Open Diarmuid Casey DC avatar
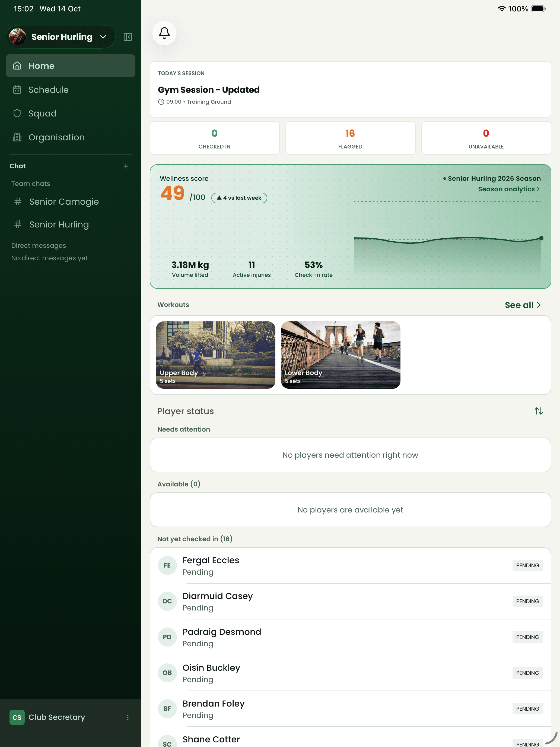 (x=167, y=601)
